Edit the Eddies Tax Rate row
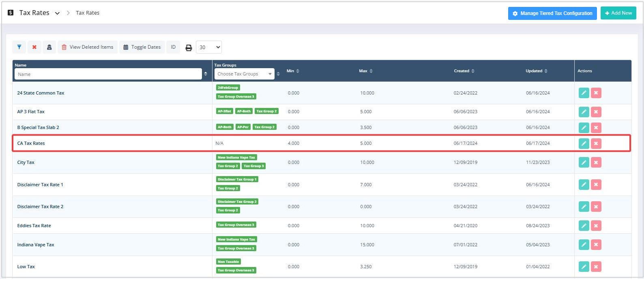The image size is (644, 282). (x=584, y=226)
